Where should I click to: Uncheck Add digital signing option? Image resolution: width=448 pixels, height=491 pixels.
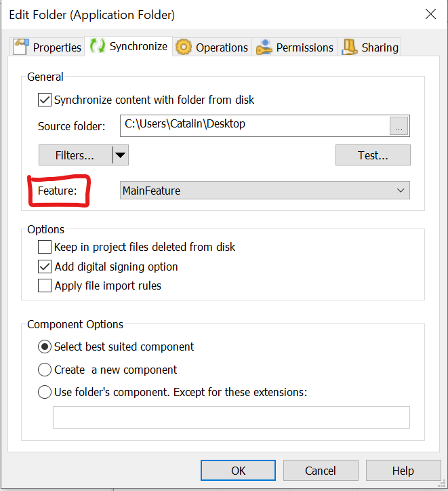tap(45, 267)
